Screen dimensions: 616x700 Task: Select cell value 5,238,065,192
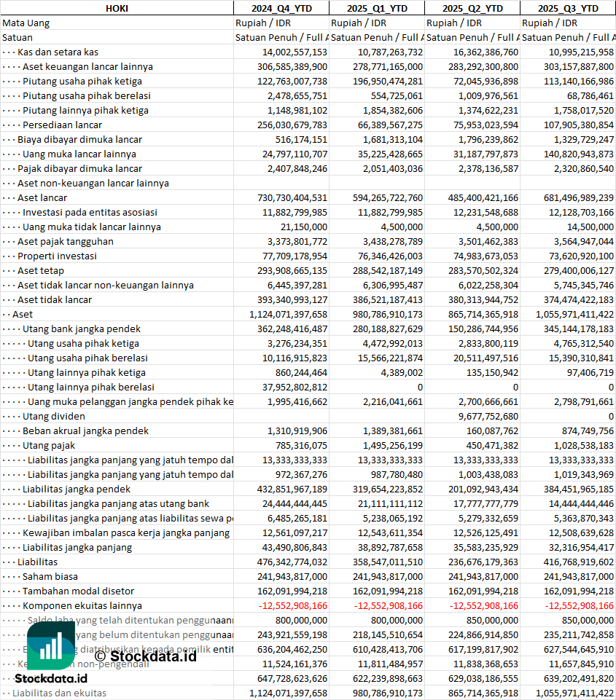393,519
